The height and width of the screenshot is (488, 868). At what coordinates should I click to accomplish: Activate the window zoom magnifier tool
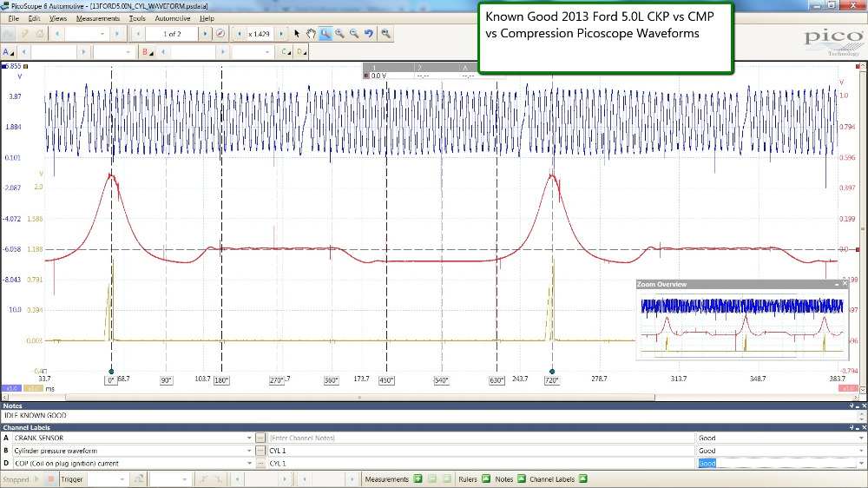325,34
